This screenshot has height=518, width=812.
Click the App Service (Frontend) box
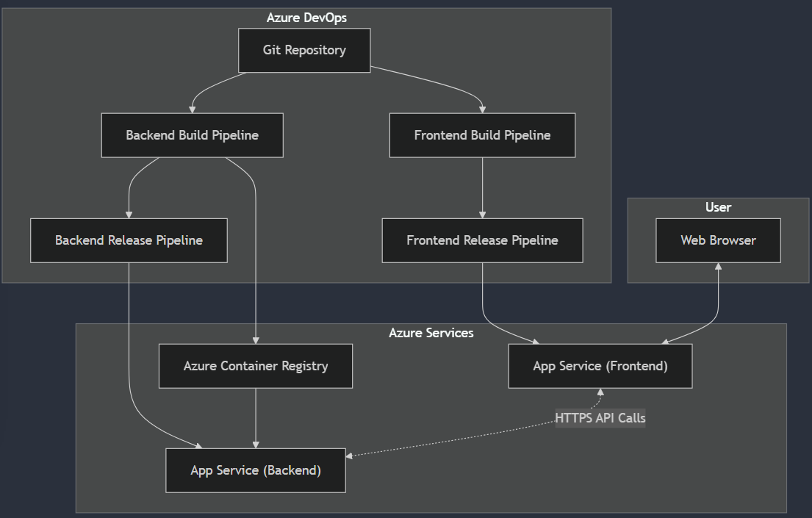600,365
